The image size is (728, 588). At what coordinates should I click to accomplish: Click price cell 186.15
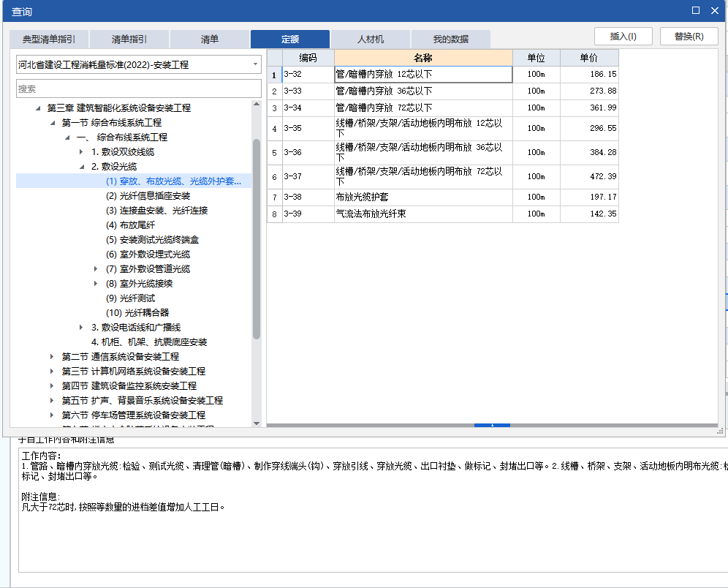(x=589, y=75)
